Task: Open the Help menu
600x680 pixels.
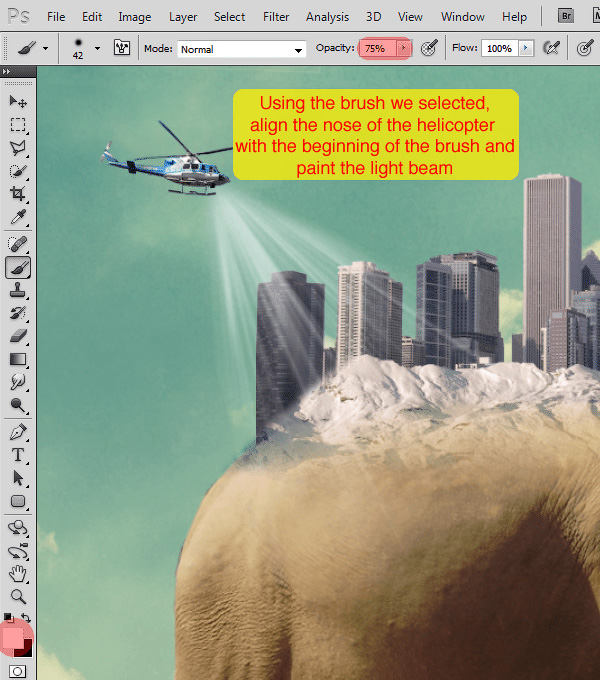Action: [x=515, y=17]
